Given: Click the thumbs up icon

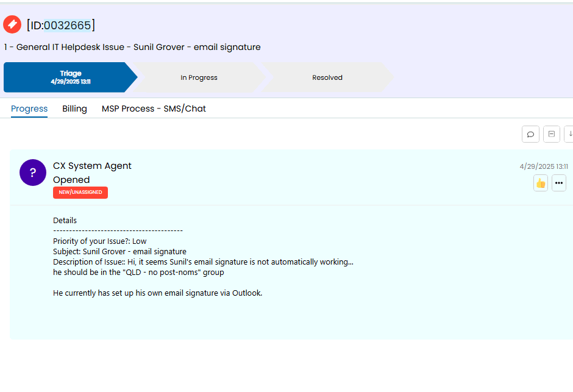Looking at the screenshot, I should pos(541,183).
